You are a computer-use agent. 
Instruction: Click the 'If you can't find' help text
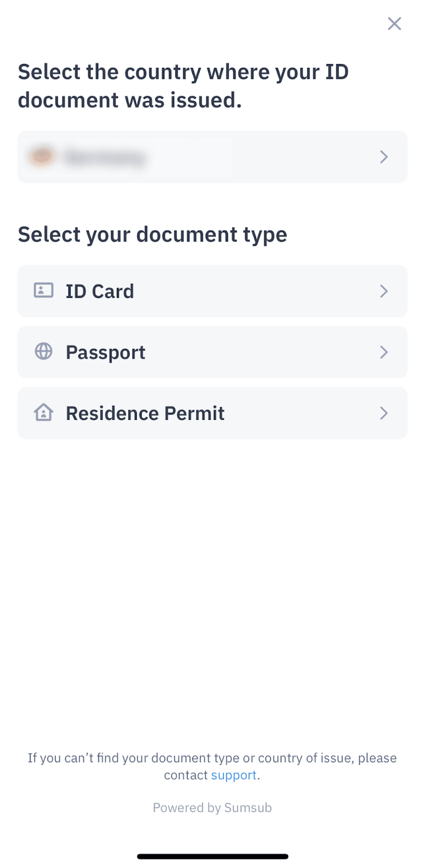(x=212, y=758)
